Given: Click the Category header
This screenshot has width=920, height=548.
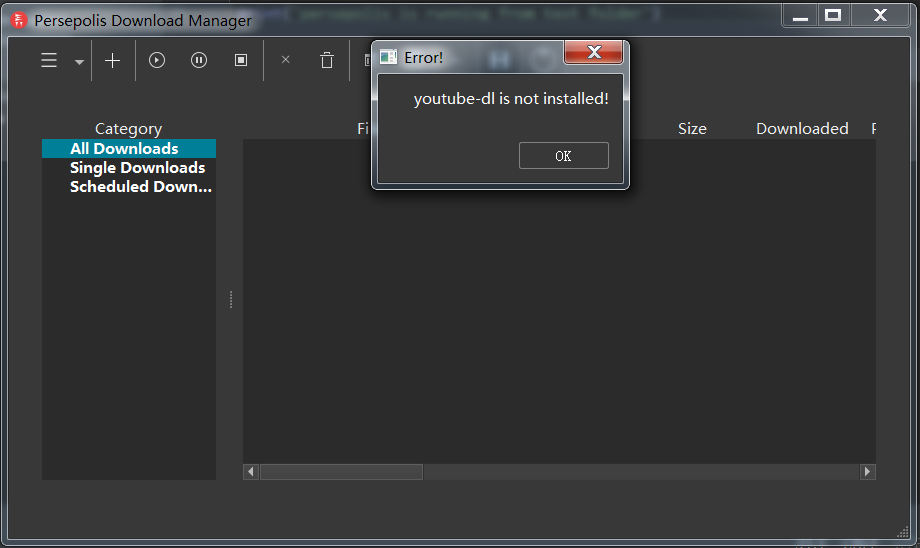Looking at the screenshot, I should pos(128,128).
